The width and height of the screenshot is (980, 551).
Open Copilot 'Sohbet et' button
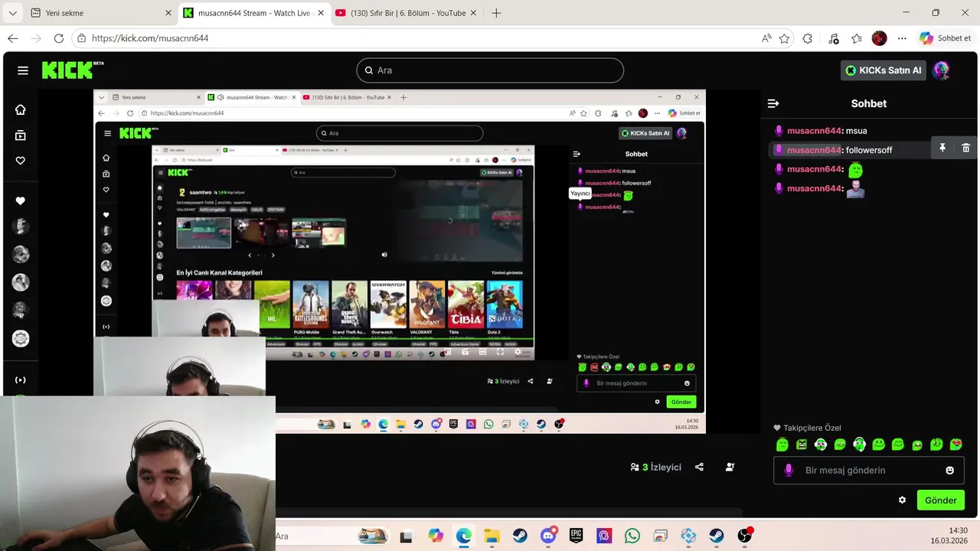click(946, 38)
